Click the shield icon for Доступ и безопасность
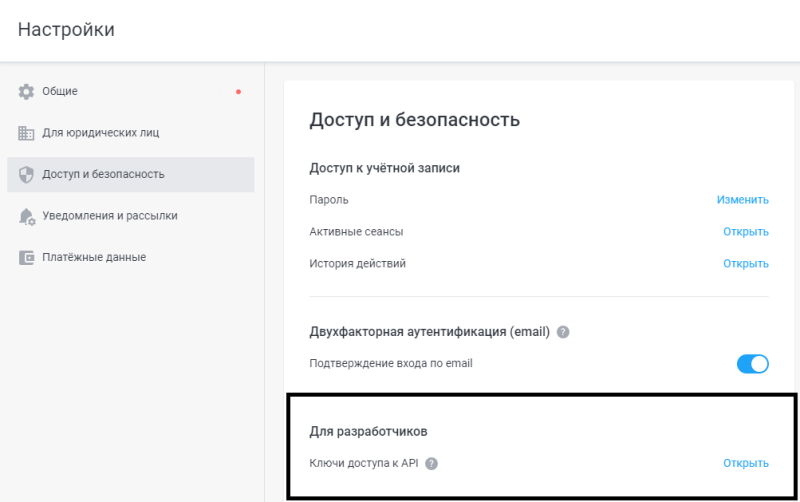 click(26, 174)
